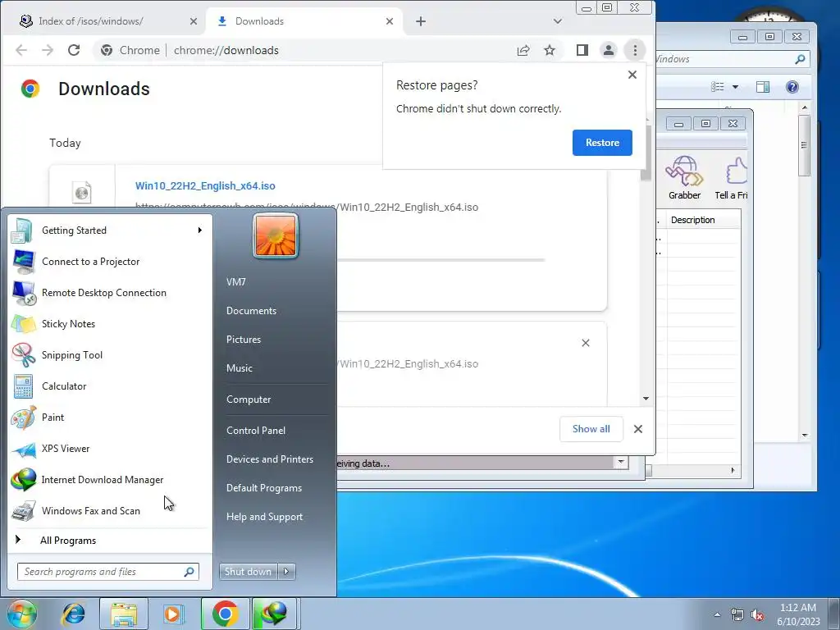
Task: Click Show all downloads button
Action: [591, 429]
